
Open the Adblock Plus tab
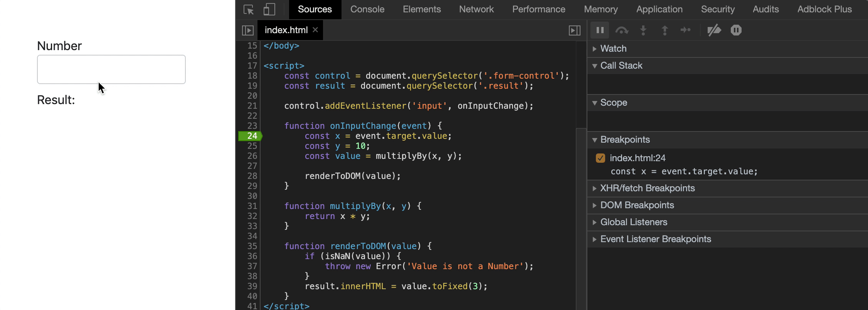(x=824, y=9)
